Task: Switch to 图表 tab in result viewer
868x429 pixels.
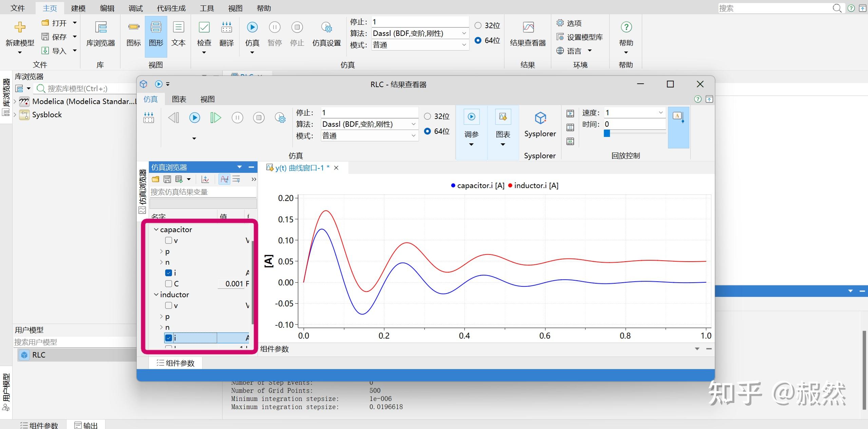Action: click(179, 99)
